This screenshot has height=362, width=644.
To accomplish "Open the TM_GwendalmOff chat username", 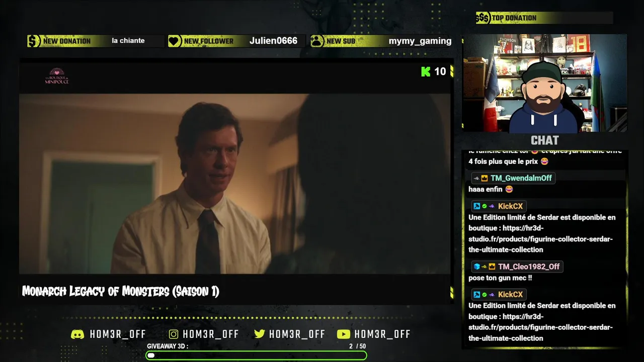I will pyautogui.click(x=521, y=178).
